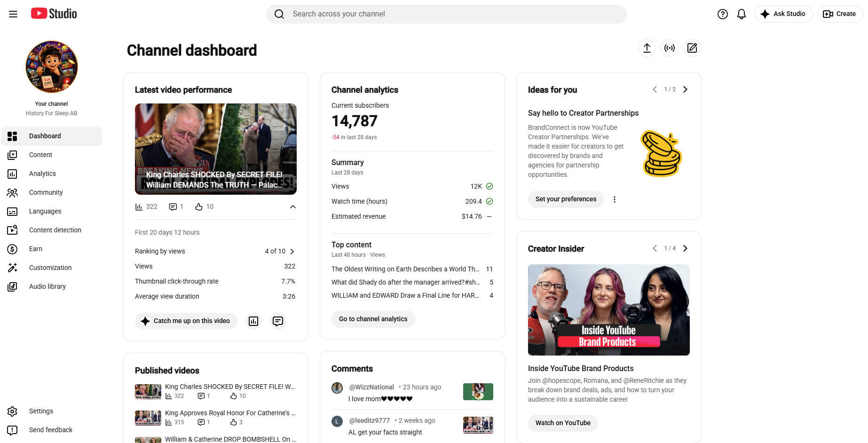Open the help question mark icon
Screen dimensions: 868x443
(x=723, y=14)
